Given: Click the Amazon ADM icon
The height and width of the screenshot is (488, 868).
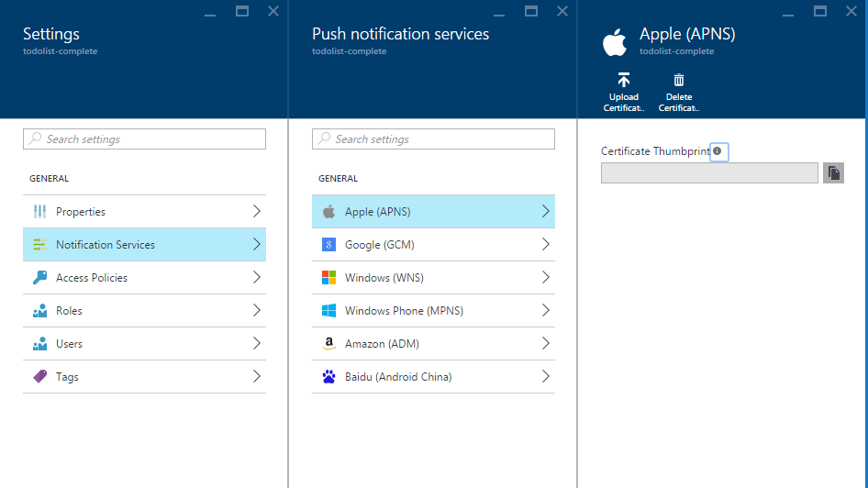Looking at the screenshot, I should (328, 344).
